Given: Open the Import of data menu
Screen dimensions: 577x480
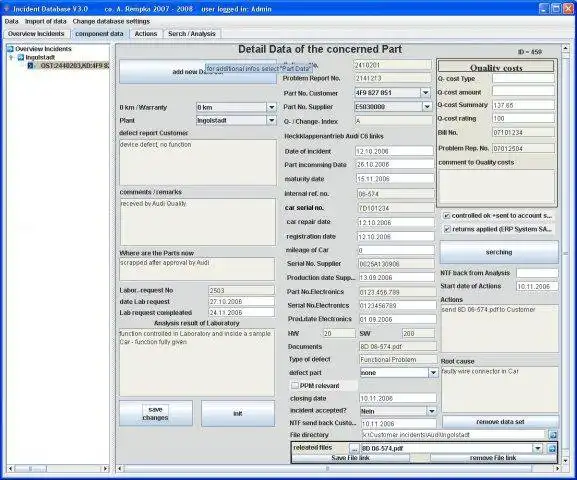Looking at the screenshot, I should pos(46,21).
